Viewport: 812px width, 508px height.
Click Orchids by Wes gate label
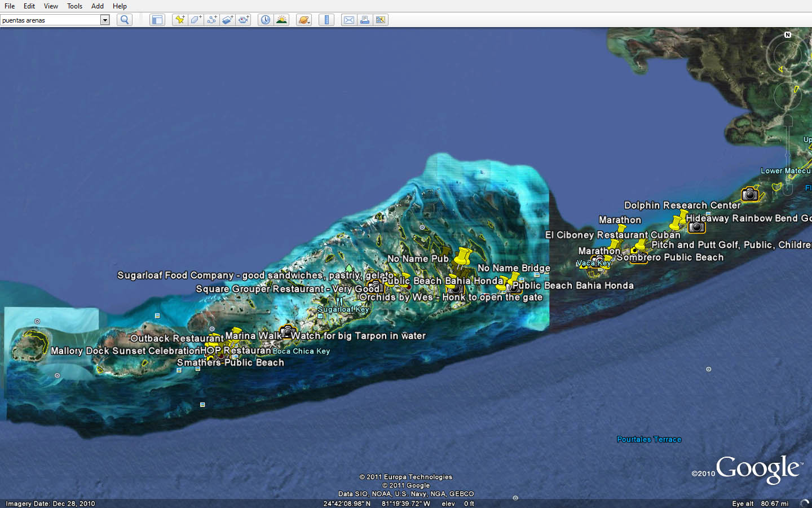[x=451, y=297]
